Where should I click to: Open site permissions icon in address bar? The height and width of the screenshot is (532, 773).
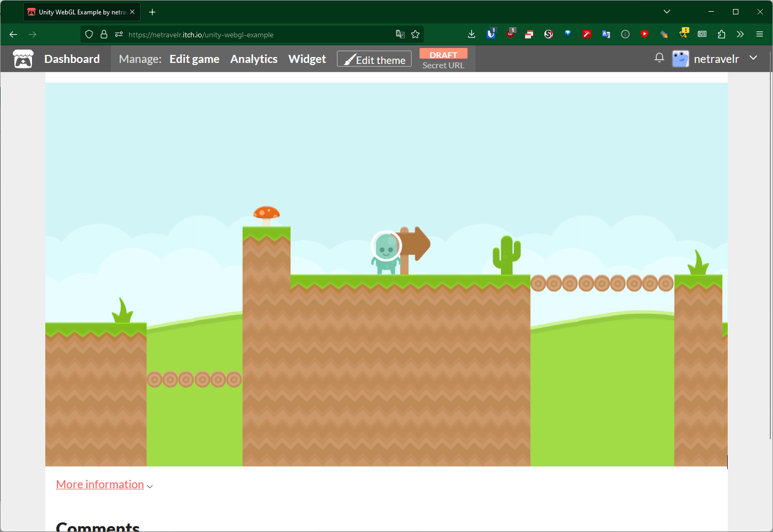(x=119, y=35)
